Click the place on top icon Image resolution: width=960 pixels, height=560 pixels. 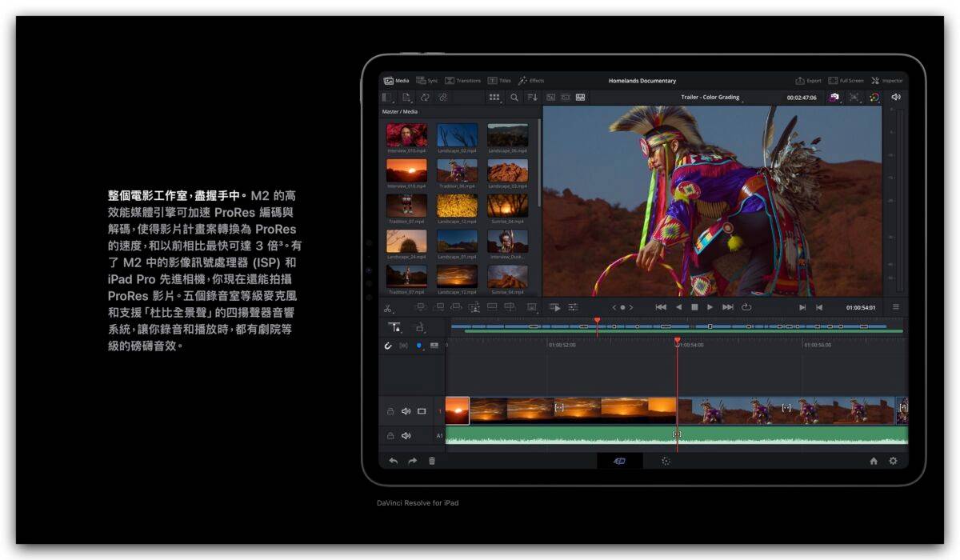pos(491,306)
